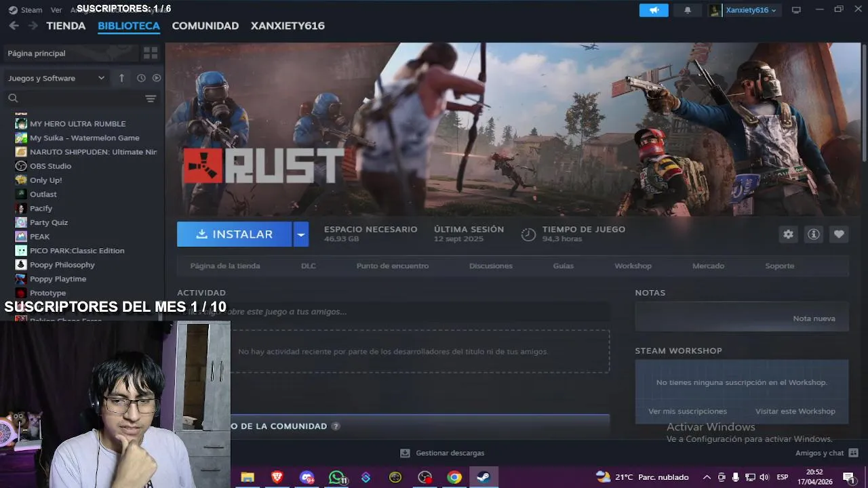Show Rust game info icon
The image size is (868, 488).
814,234
